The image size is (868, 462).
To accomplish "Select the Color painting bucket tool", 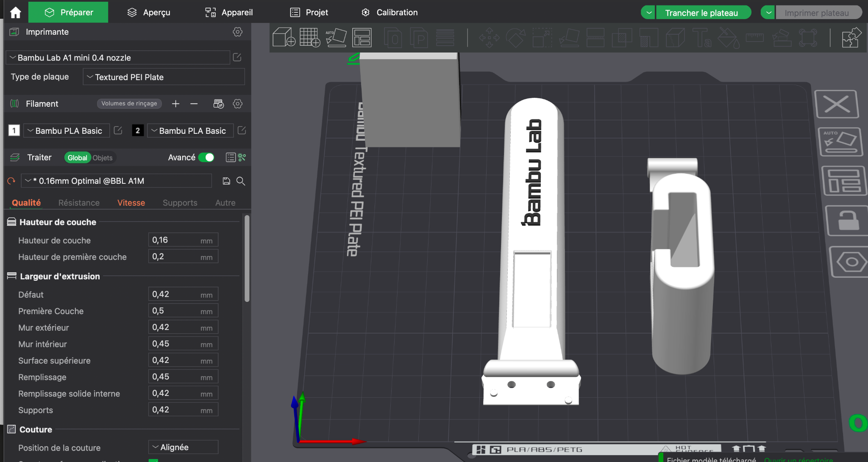I will click(x=729, y=38).
